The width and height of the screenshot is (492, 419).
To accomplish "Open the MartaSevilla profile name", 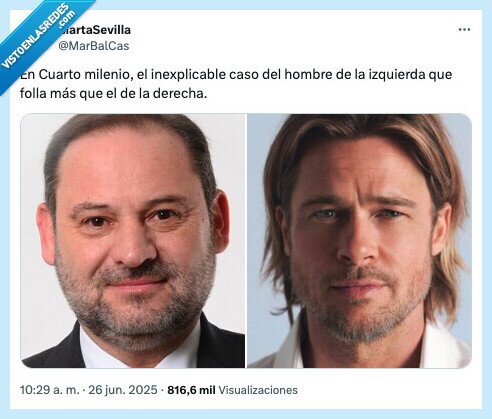I will (96, 30).
